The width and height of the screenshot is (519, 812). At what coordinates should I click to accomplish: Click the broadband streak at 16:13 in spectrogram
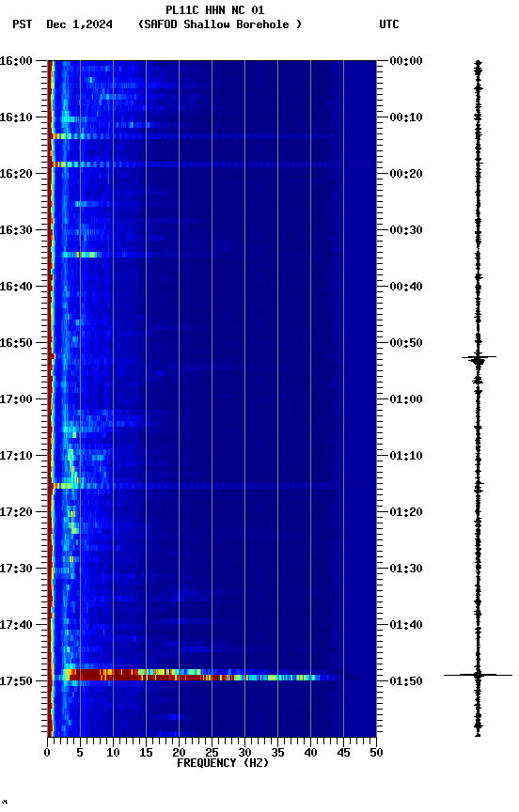[212, 136]
